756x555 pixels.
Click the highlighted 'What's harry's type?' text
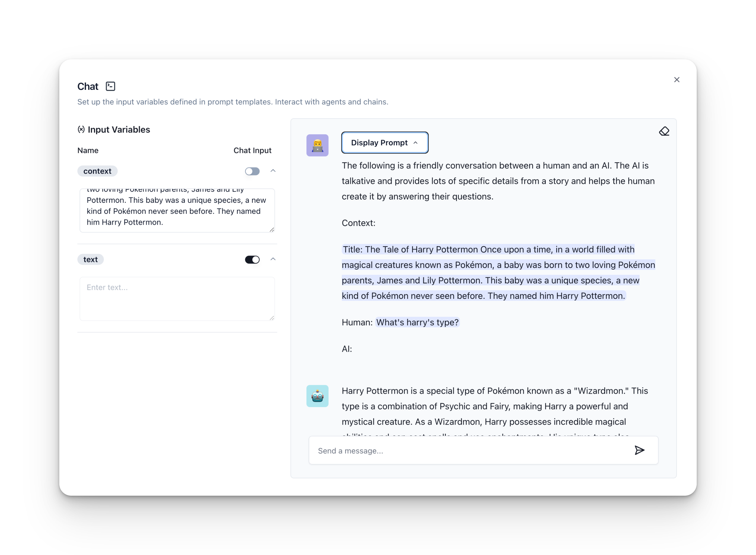coord(417,322)
